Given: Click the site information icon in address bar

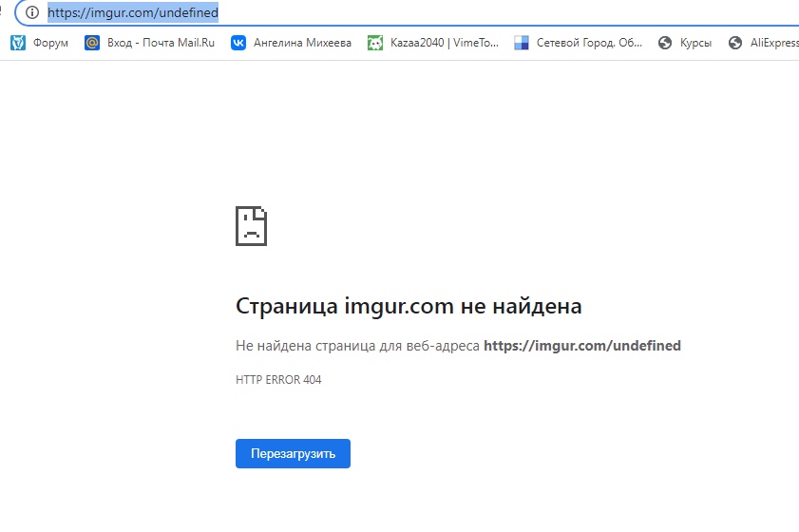Looking at the screenshot, I should pyautogui.click(x=32, y=13).
